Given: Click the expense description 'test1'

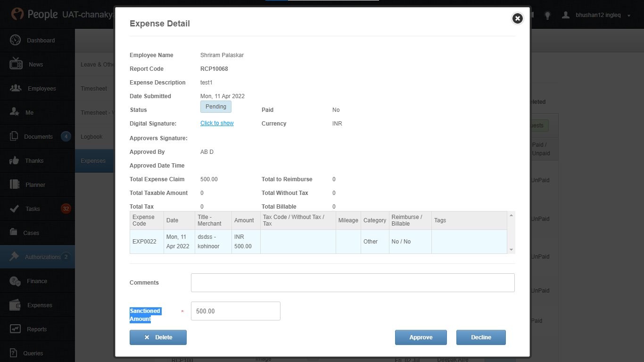Looking at the screenshot, I should [206, 83].
